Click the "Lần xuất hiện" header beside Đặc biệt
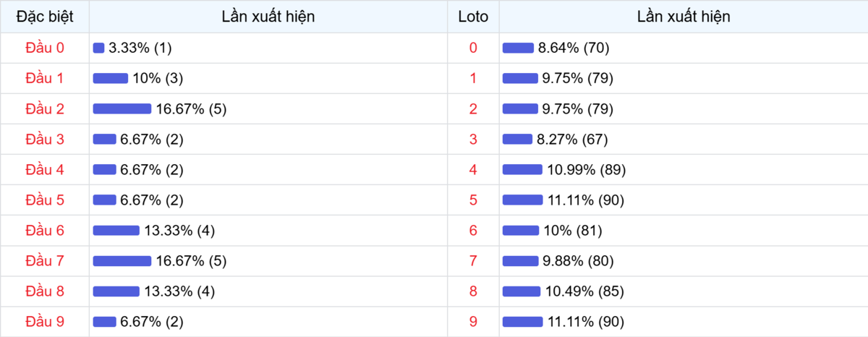 [x=268, y=17]
